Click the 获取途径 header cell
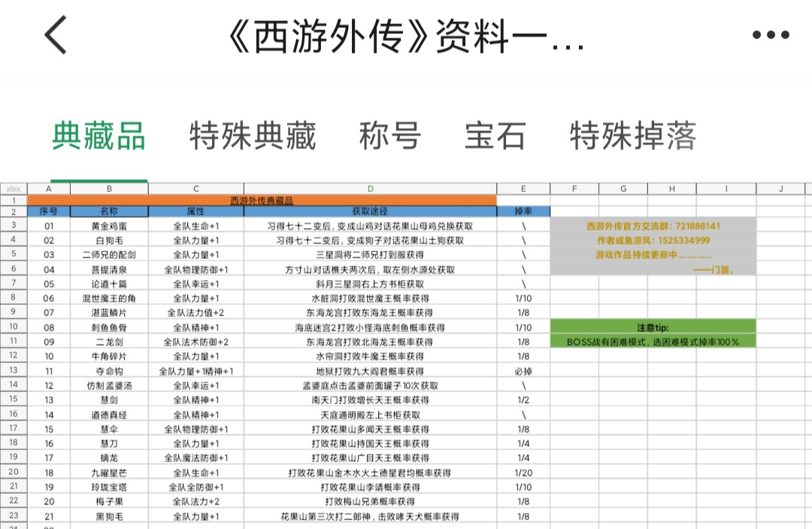This screenshot has height=529, width=812. tap(370, 211)
